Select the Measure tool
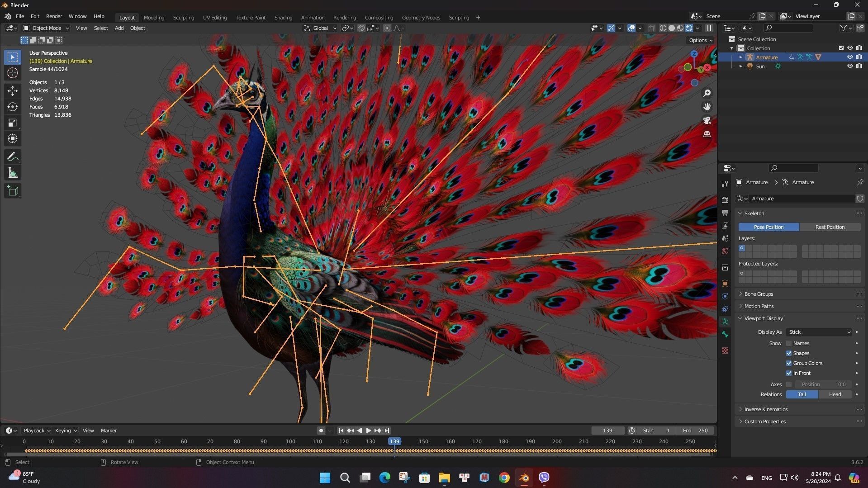Viewport: 868px width, 488px height. pyautogui.click(x=13, y=173)
